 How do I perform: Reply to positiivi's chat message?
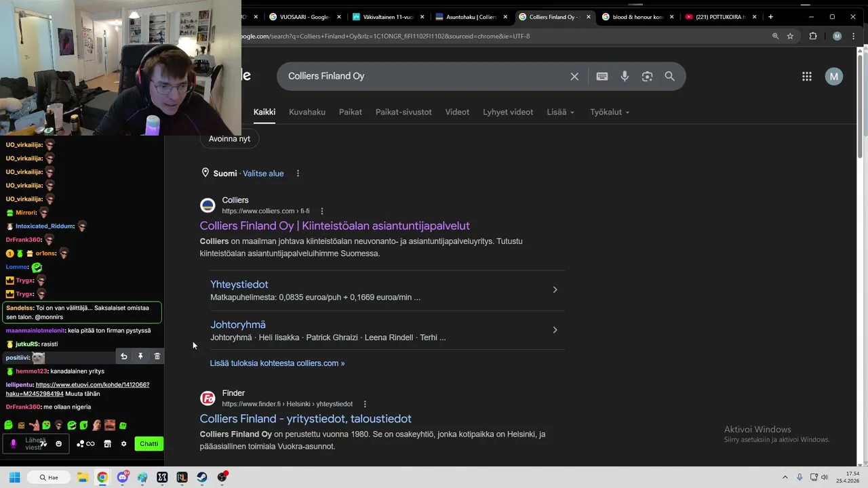click(x=123, y=357)
